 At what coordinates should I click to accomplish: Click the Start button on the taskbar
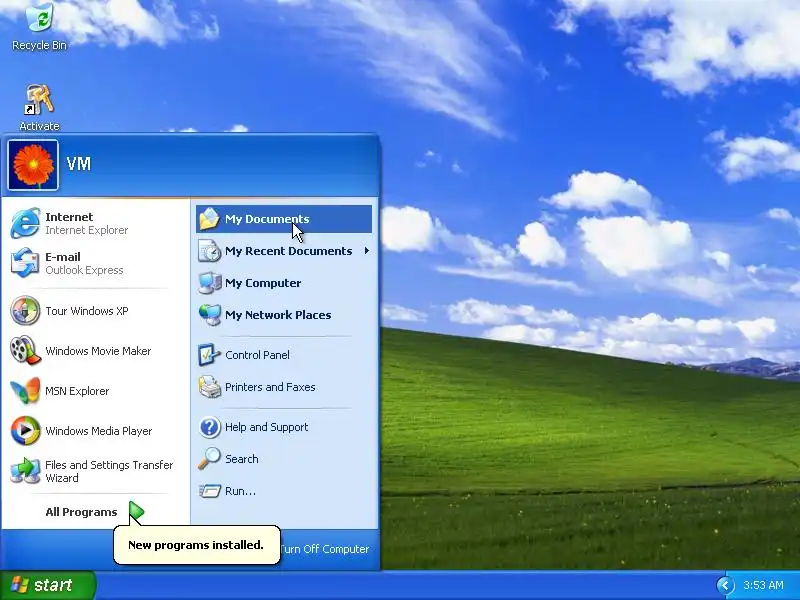click(47, 585)
